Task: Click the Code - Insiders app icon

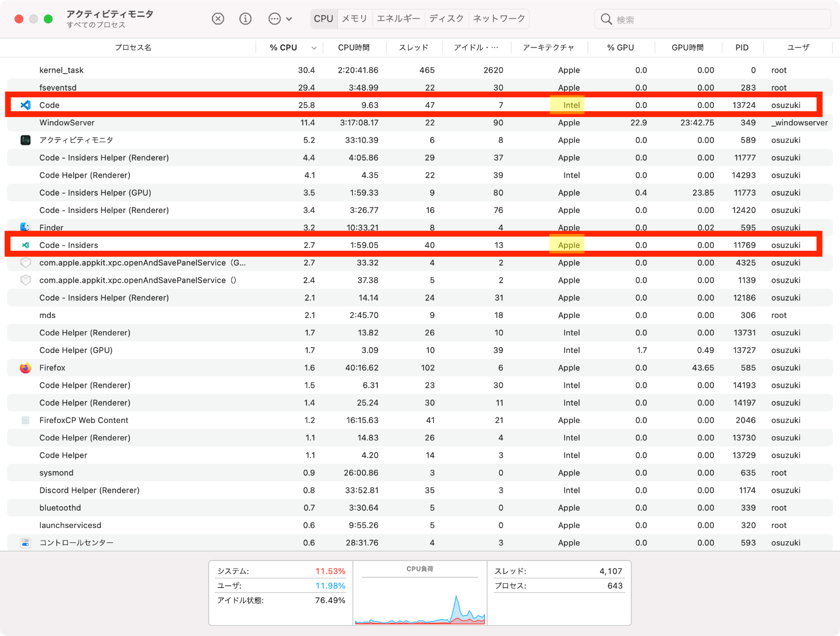Action: point(25,245)
